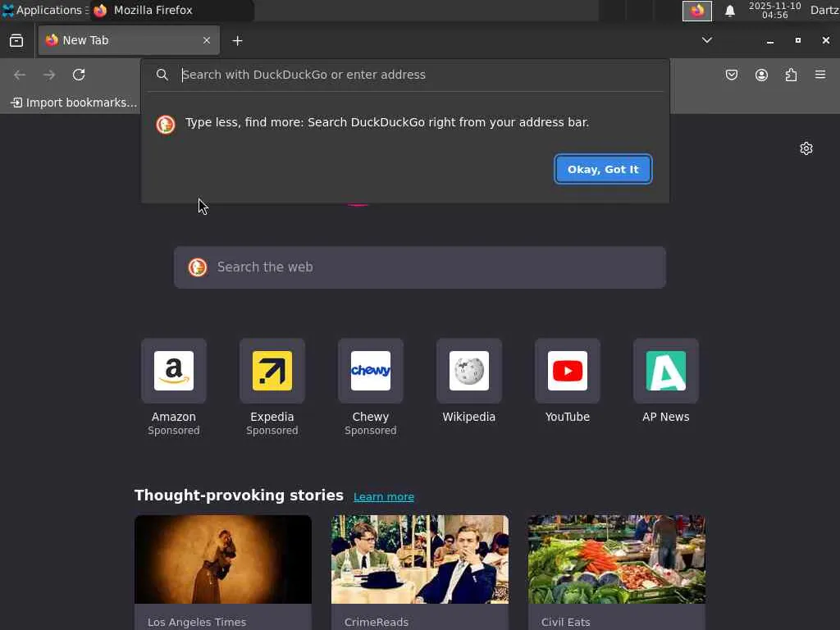Image resolution: width=840 pixels, height=630 pixels.
Task: Open the application hamburger menu
Action: point(820,75)
